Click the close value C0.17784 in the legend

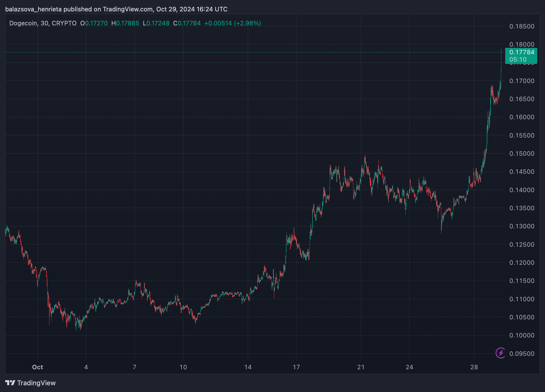click(187, 23)
